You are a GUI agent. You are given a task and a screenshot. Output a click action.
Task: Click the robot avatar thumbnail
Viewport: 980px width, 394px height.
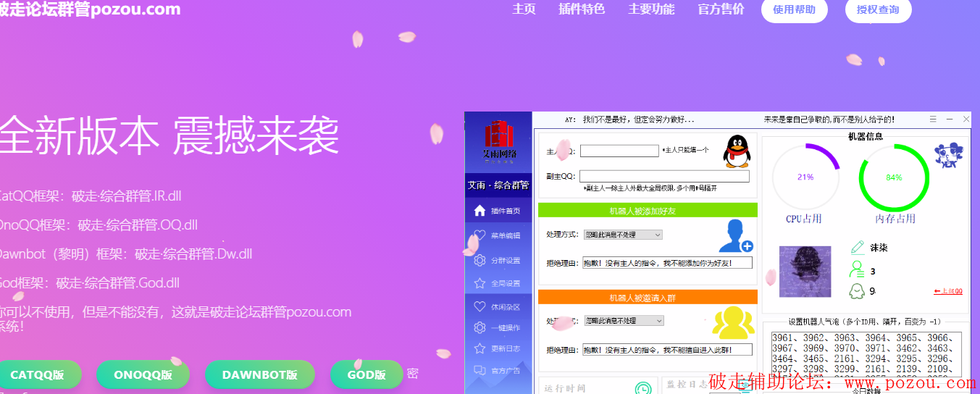click(804, 271)
